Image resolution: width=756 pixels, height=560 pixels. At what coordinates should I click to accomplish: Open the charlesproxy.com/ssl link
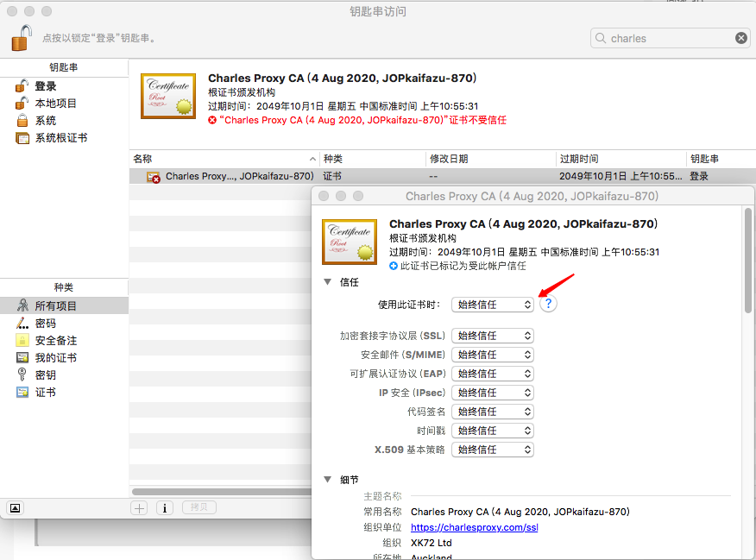pos(475,527)
